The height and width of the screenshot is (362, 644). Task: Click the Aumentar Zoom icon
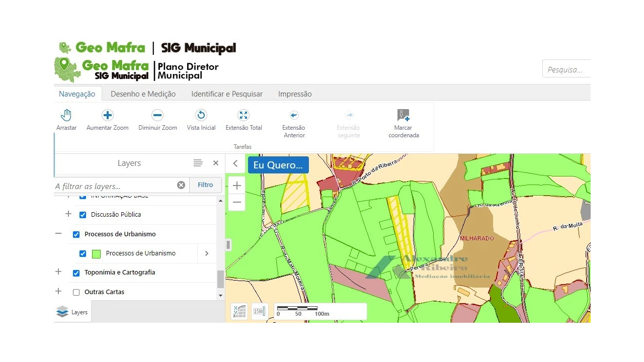(x=108, y=116)
